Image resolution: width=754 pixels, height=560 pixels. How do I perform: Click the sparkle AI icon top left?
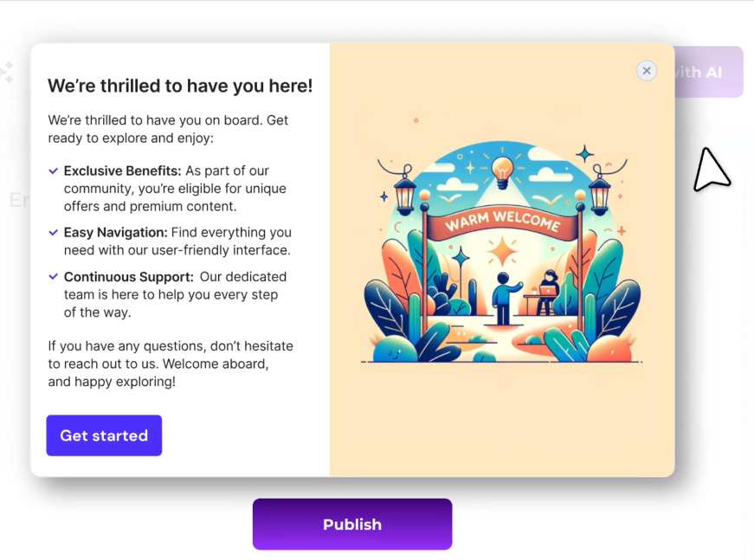tap(9, 72)
